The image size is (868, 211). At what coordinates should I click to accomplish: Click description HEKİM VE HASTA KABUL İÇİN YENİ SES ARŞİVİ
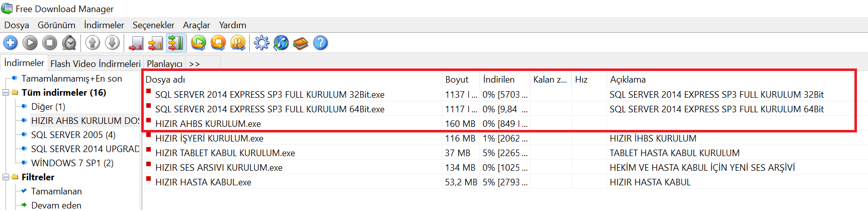pos(702,168)
